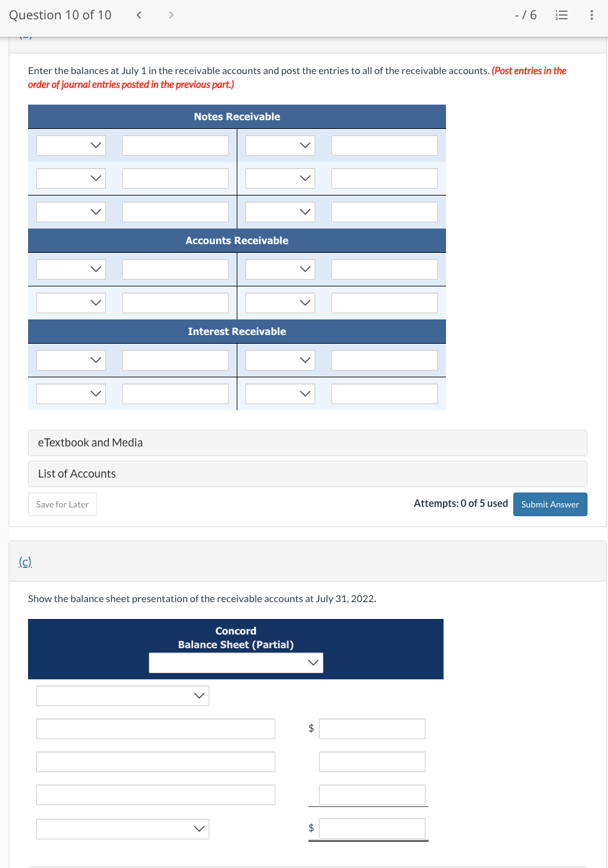Click the first Notes Receivable amount field
The width and height of the screenshot is (608, 868).
[x=175, y=145]
